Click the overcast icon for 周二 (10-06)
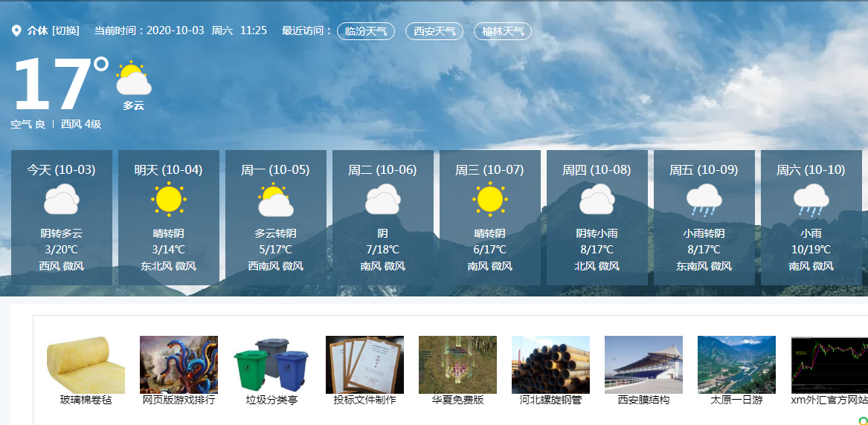868x425 pixels. click(x=382, y=199)
